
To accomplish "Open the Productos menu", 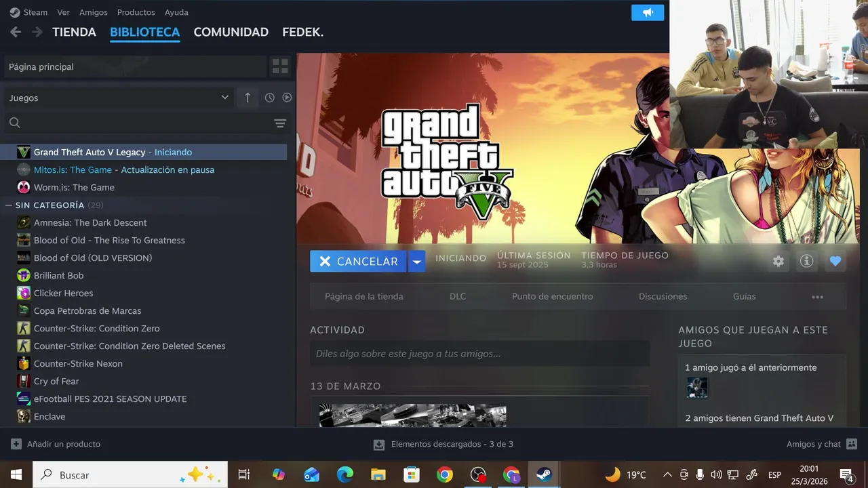I will point(136,12).
